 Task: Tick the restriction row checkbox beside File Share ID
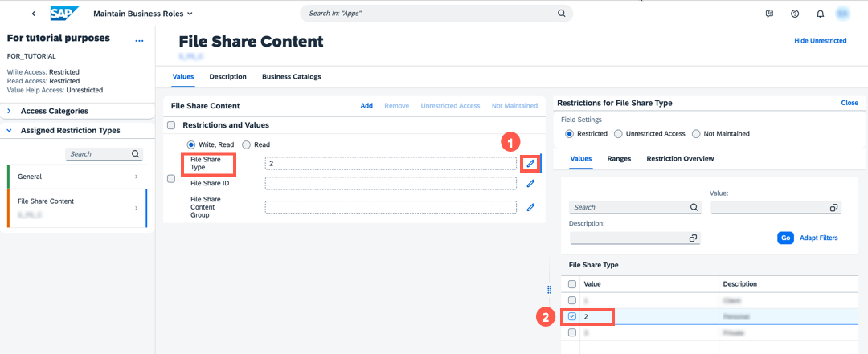(x=171, y=179)
